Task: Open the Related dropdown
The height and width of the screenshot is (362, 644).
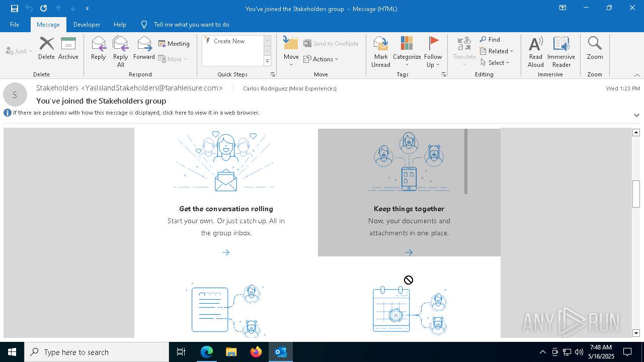Action: click(497, 51)
